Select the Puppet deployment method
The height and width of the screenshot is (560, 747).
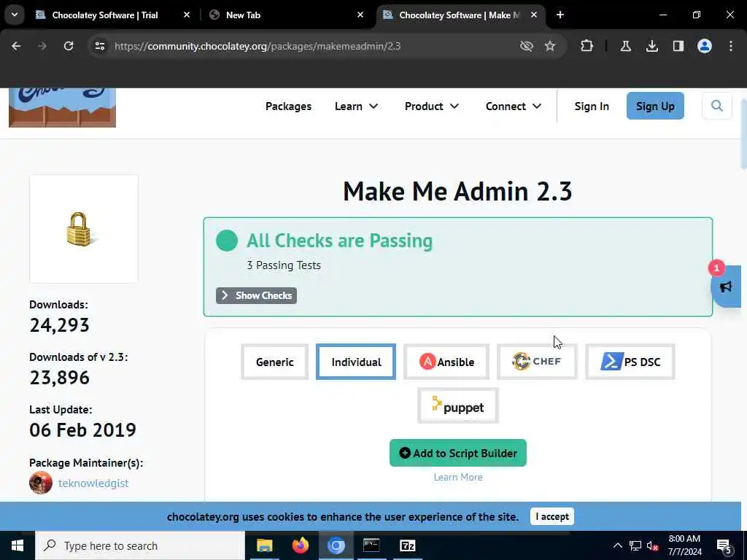tap(458, 405)
